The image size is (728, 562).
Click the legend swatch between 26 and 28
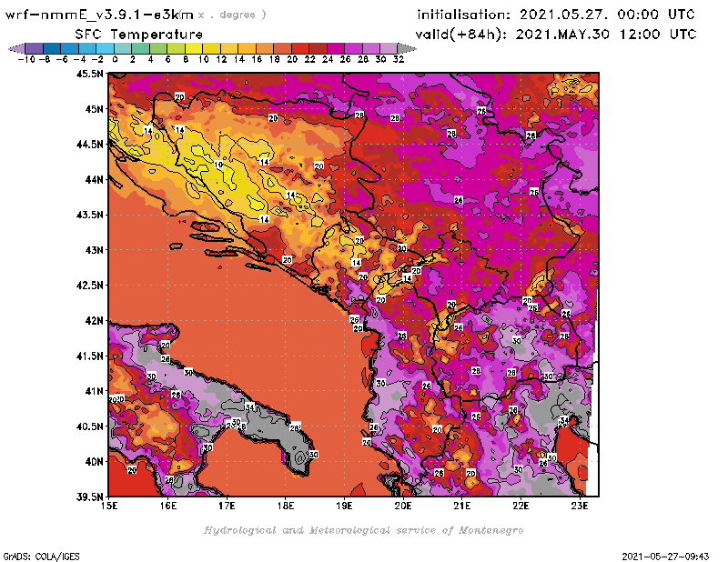coord(353,48)
